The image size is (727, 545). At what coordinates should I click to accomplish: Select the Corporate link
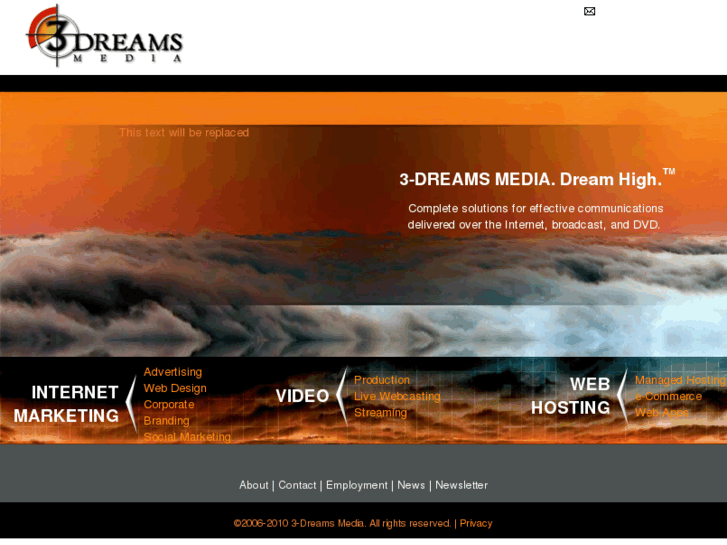(169, 404)
